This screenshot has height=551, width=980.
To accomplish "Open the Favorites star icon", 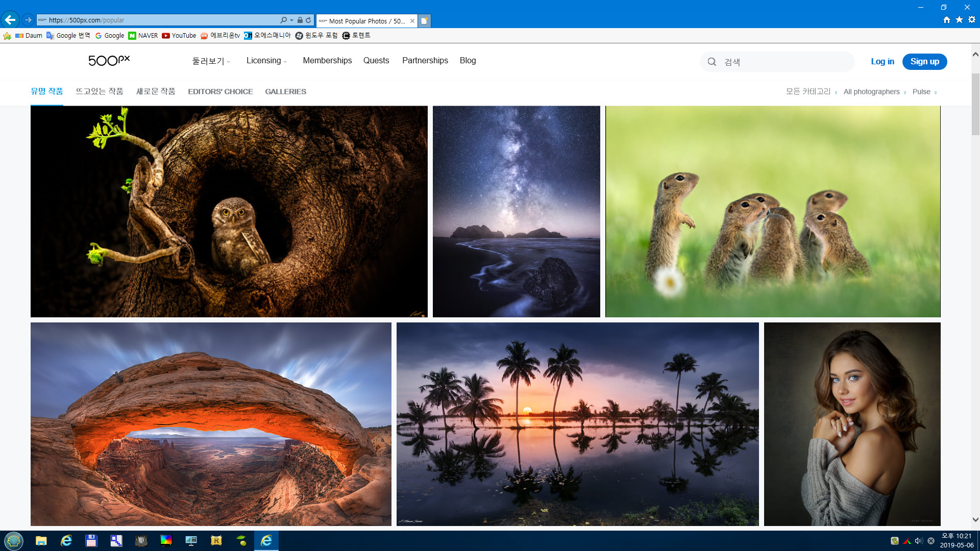I will coord(959,19).
